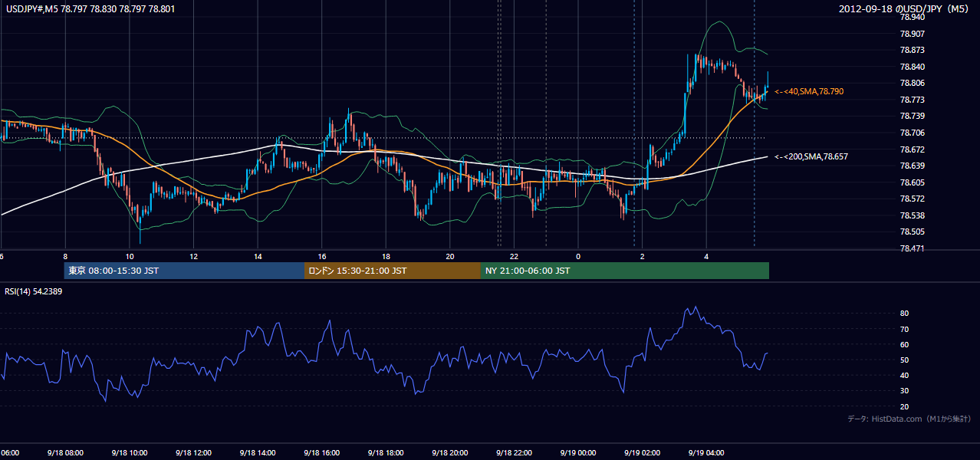
Task: Click the 9/18 16:00 date label
Action: tap(321, 453)
